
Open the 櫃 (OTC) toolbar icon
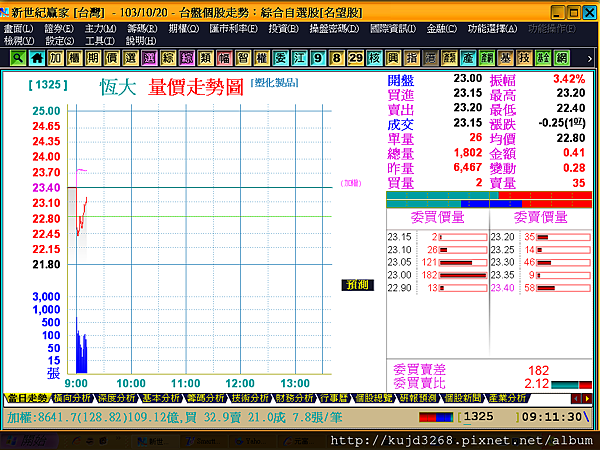click(74, 58)
